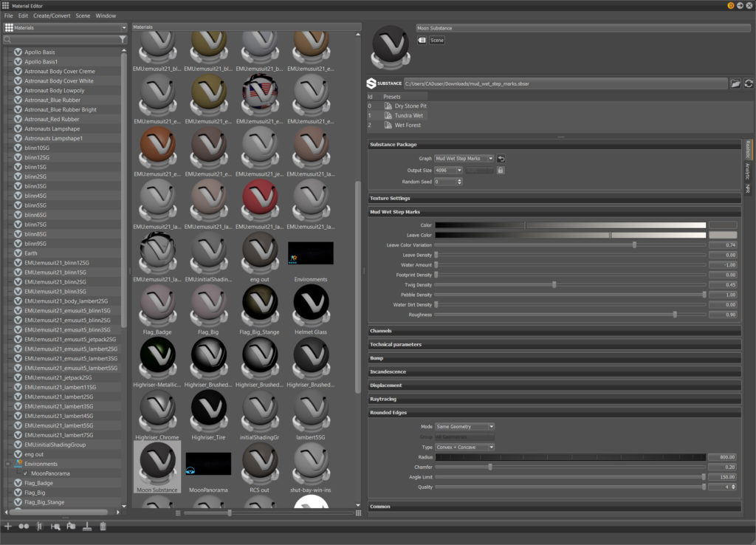Click the Random Seed stepper arrows
This screenshot has height=545, width=756.
[x=459, y=182]
